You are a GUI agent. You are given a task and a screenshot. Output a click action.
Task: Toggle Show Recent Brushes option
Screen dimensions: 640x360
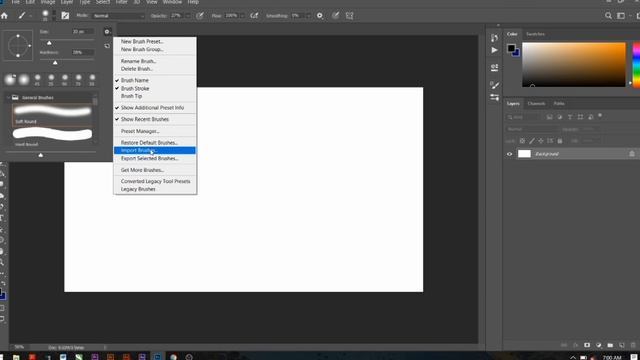click(x=145, y=119)
